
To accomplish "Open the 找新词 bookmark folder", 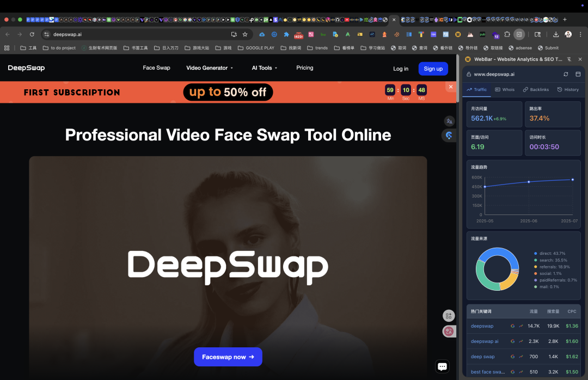I will 291,48.
